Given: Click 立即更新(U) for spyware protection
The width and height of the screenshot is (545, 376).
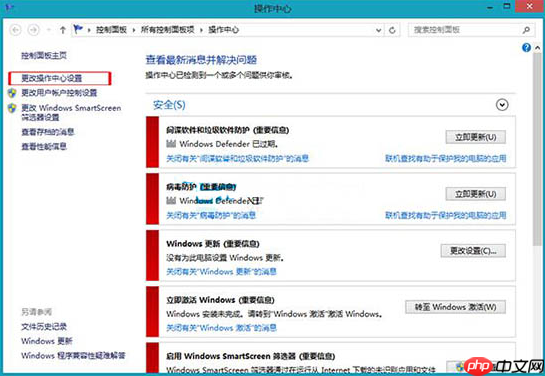Looking at the screenshot, I should click(x=475, y=137).
